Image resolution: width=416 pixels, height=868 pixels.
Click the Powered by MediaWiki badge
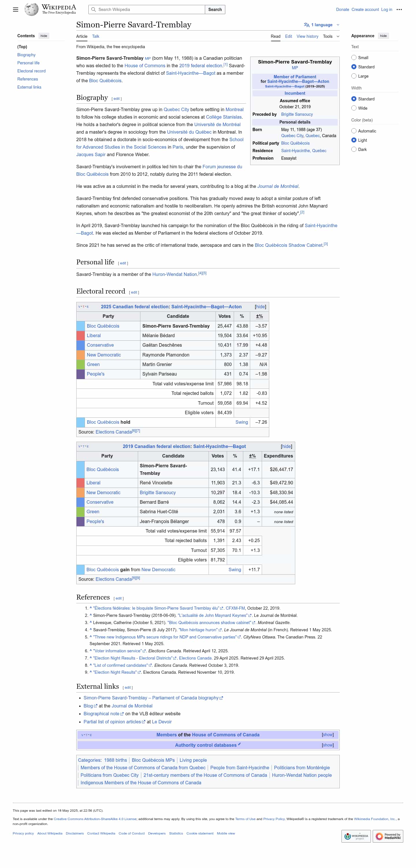pos(388,836)
